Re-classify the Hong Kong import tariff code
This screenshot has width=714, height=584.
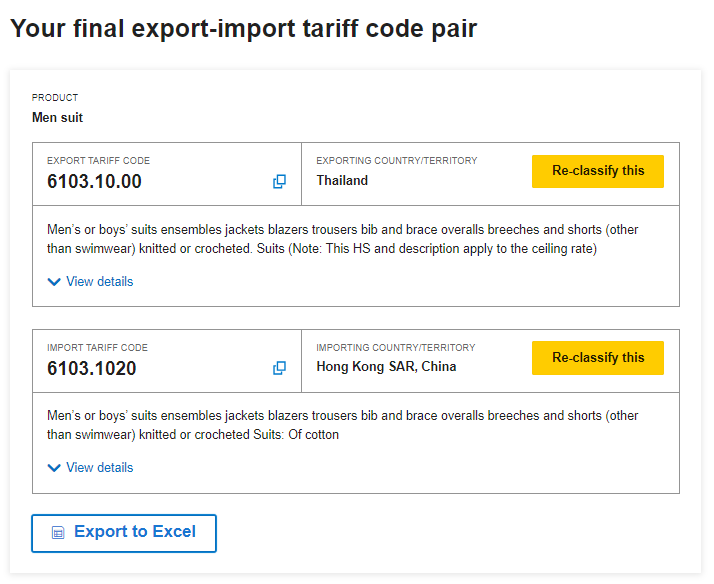pos(598,358)
